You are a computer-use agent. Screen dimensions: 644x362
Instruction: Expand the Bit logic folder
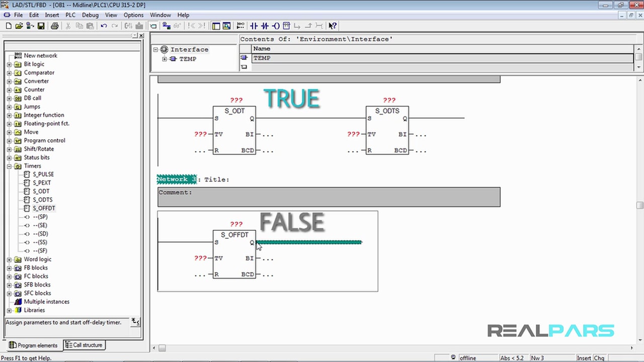point(9,64)
